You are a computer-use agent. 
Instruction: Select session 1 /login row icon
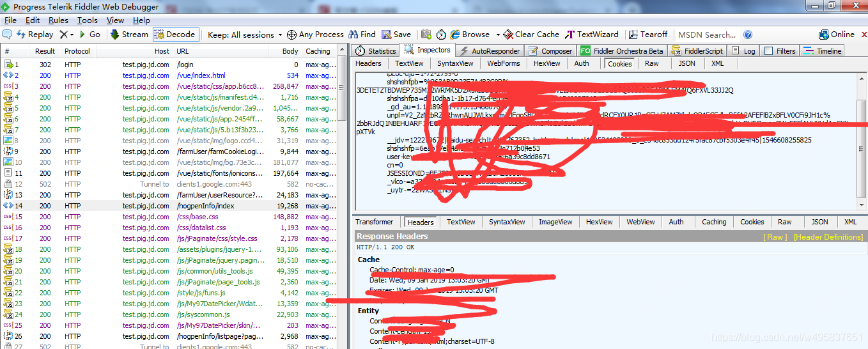coord(8,65)
